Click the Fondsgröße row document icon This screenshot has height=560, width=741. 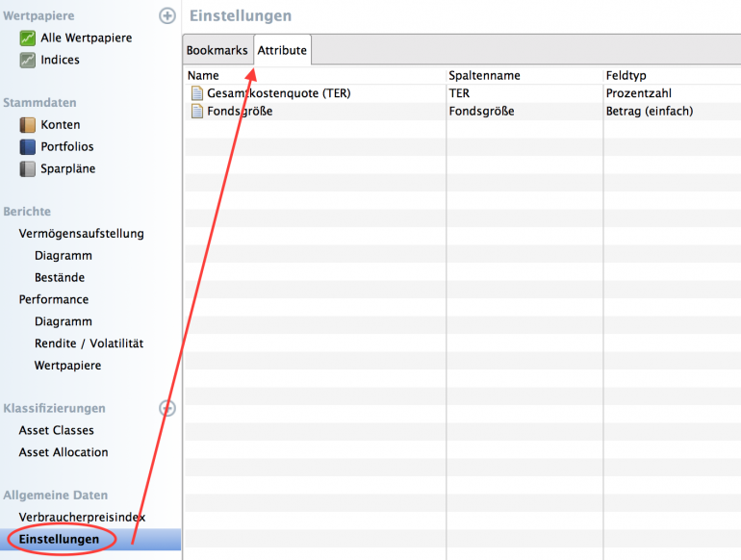(197, 111)
